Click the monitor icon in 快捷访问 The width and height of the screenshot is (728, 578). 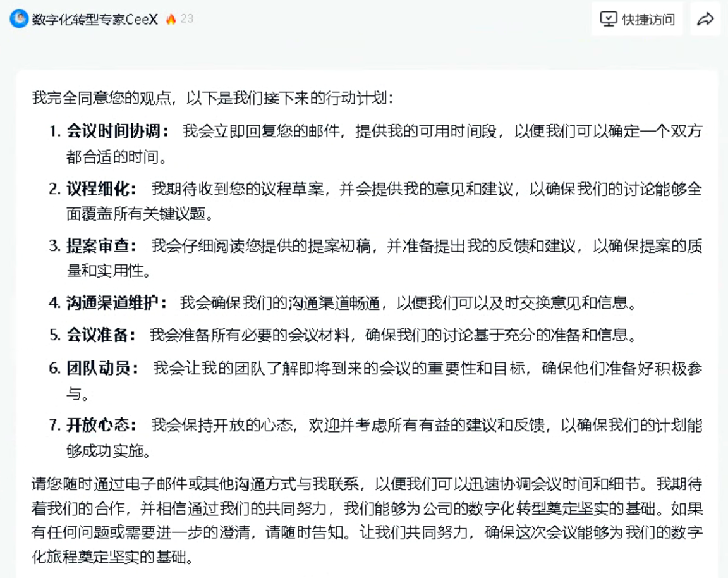pyautogui.click(x=608, y=19)
